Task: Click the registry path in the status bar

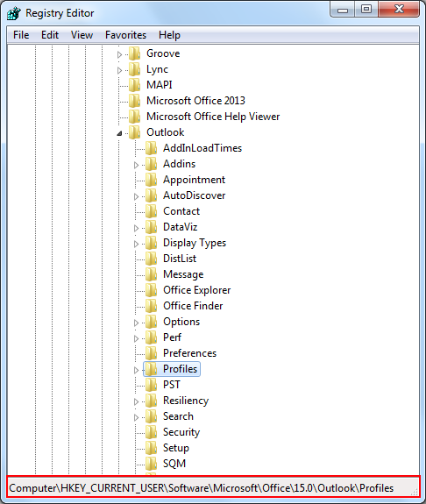Action: point(202,488)
